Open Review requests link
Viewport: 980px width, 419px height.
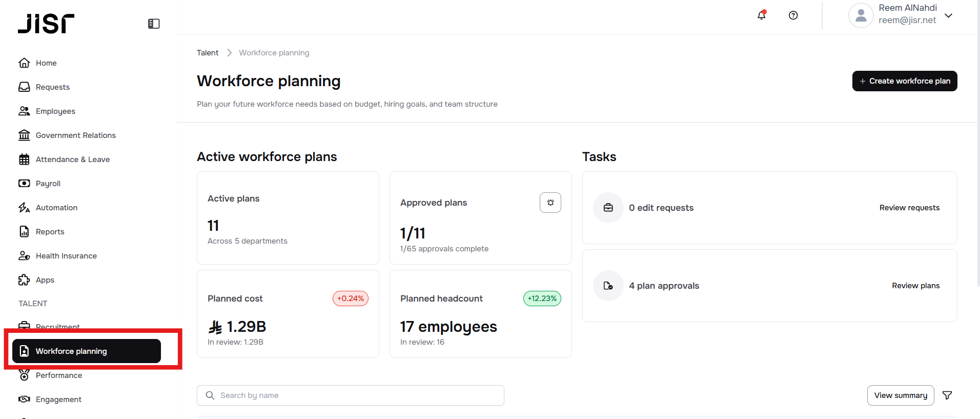click(909, 208)
